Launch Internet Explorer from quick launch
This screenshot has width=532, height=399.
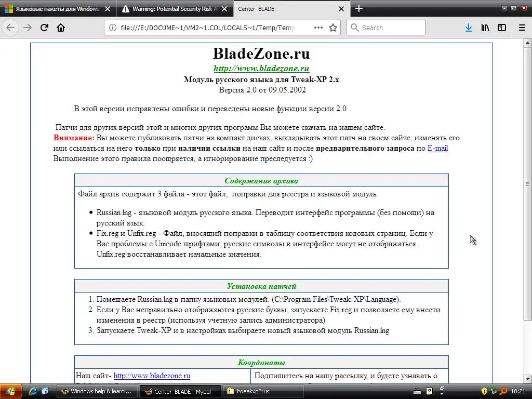click(33, 391)
